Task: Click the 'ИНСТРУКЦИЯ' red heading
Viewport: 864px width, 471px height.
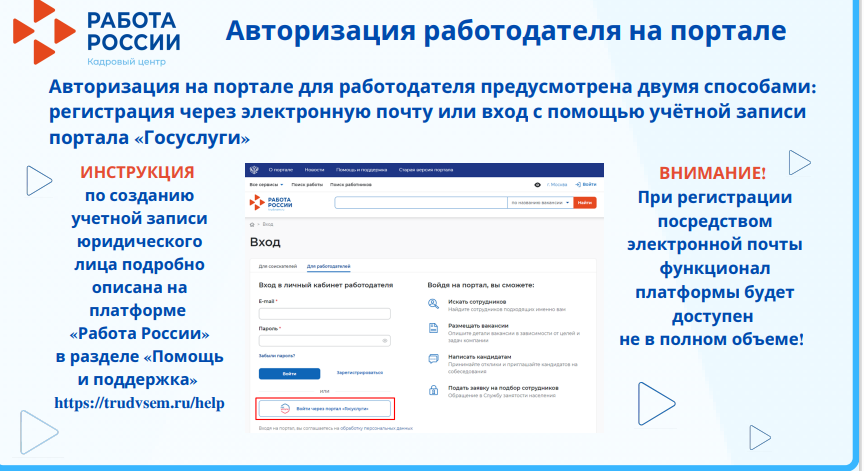Action: pyautogui.click(x=137, y=172)
